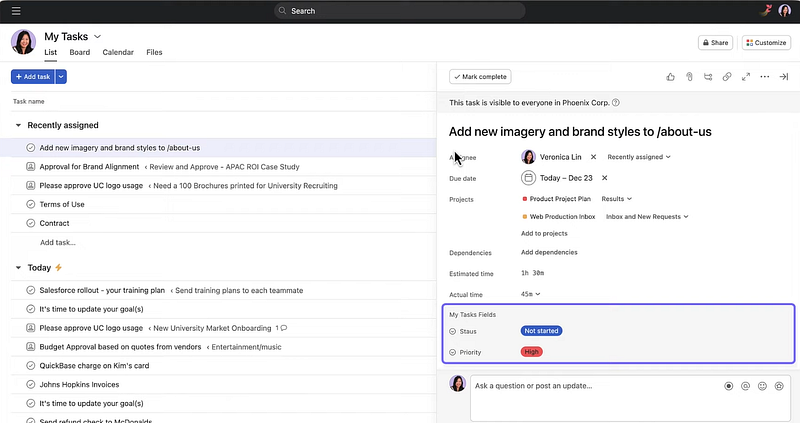Viewport: 800px width, 423px height.
Task: Click the @ mention icon in the comment box
Action: [x=745, y=385]
